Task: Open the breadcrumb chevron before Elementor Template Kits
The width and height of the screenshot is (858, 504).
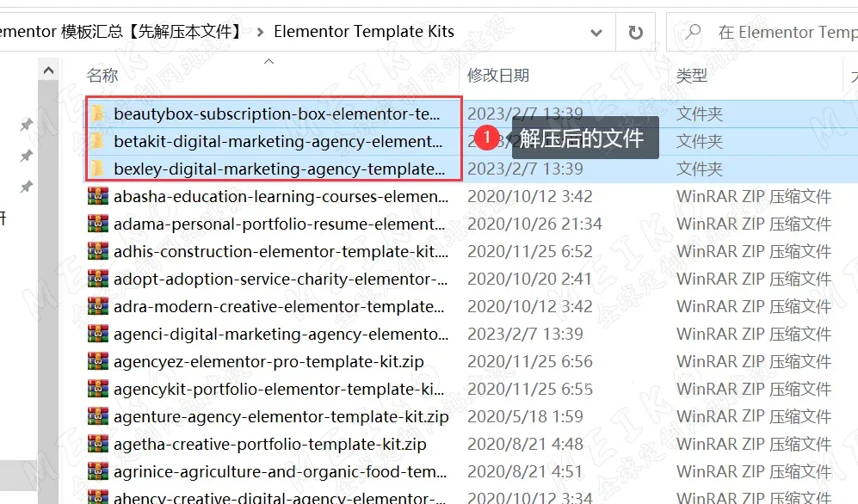Action: [x=259, y=33]
